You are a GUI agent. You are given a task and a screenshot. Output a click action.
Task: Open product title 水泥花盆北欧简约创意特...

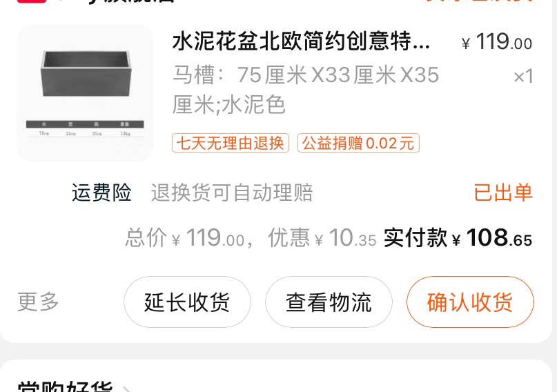pos(301,41)
